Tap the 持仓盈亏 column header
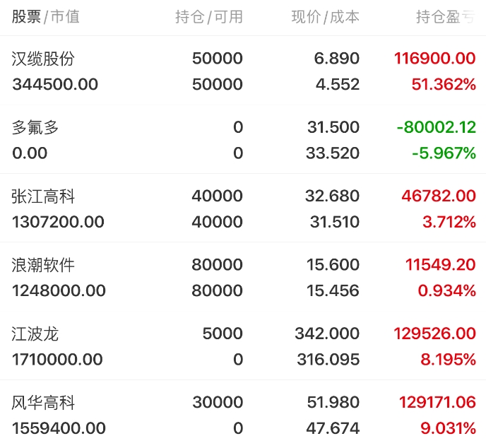This screenshot has height=448, width=486. click(446, 17)
